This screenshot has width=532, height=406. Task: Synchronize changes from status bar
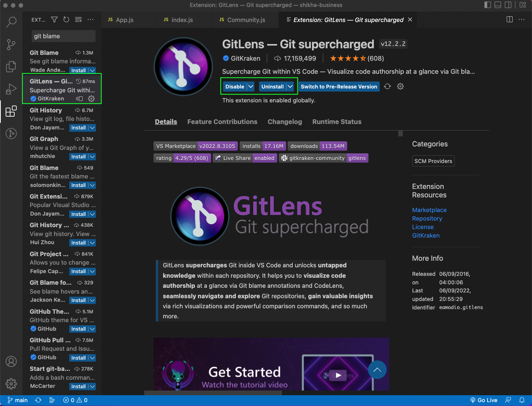click(x=38, y=400)
